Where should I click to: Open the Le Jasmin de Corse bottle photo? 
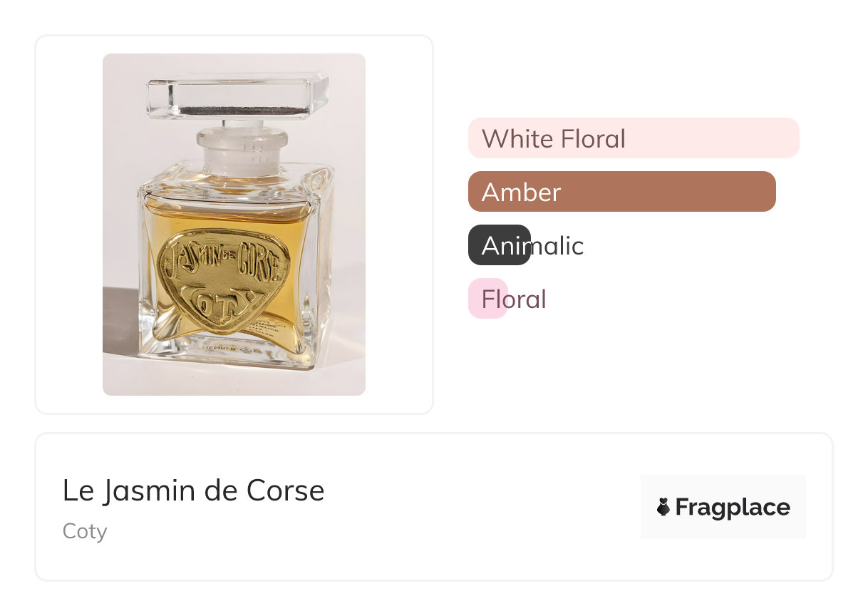coord(234,224)
